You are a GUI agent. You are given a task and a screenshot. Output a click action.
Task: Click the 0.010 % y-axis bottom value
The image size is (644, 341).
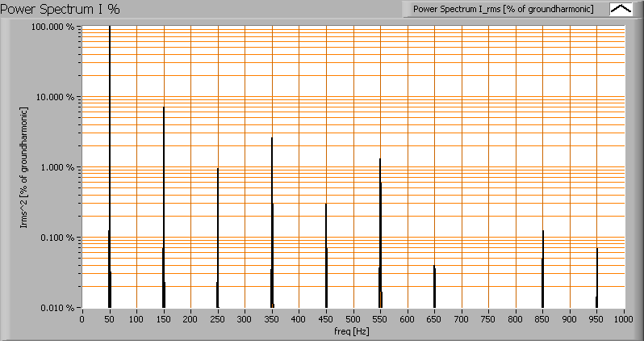[x=58, y=308]
